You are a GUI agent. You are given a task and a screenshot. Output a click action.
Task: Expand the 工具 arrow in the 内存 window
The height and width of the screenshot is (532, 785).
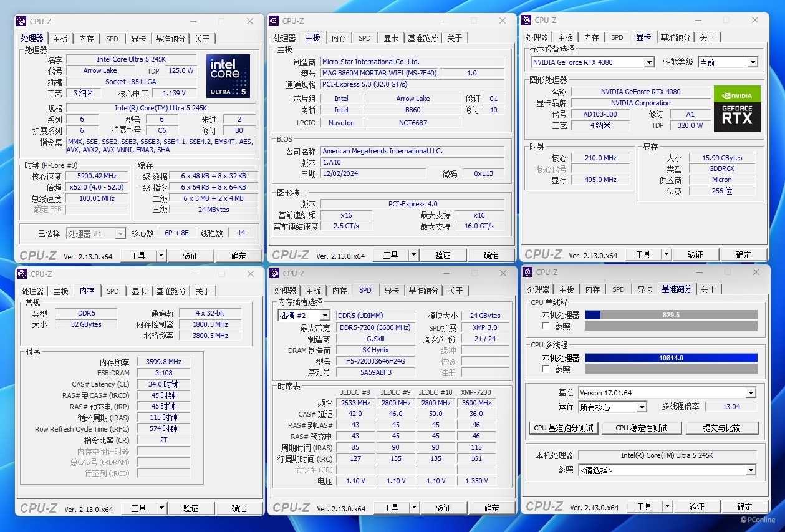tap(161, 508)
